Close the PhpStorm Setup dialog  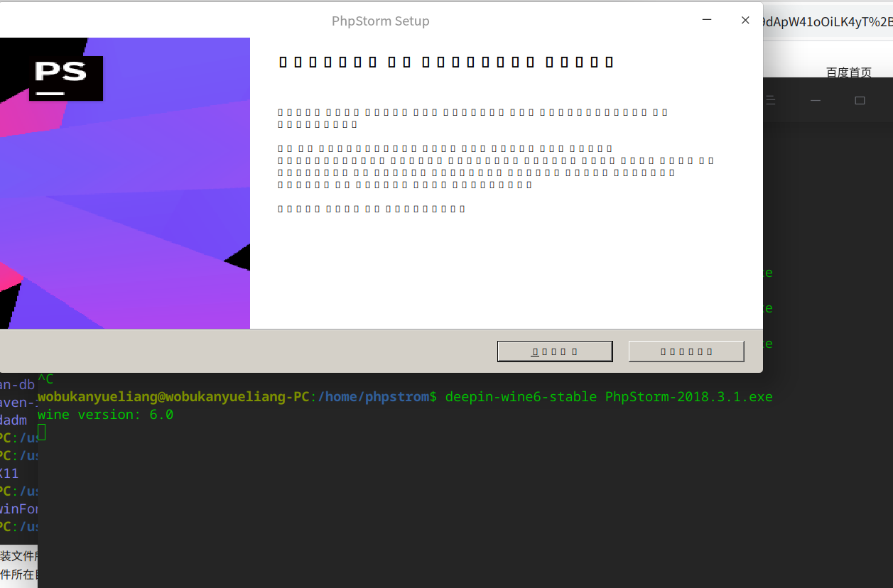[x=745, y=21]
